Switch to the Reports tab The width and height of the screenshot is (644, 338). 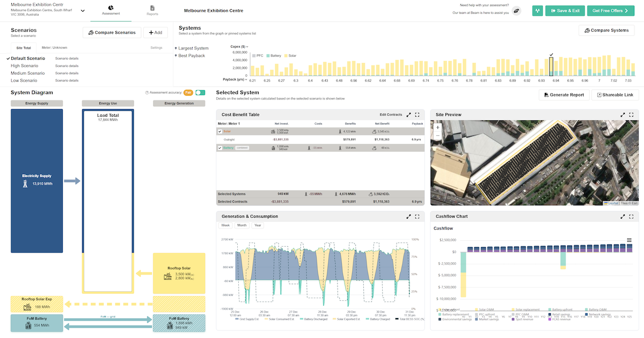point(152,11)
